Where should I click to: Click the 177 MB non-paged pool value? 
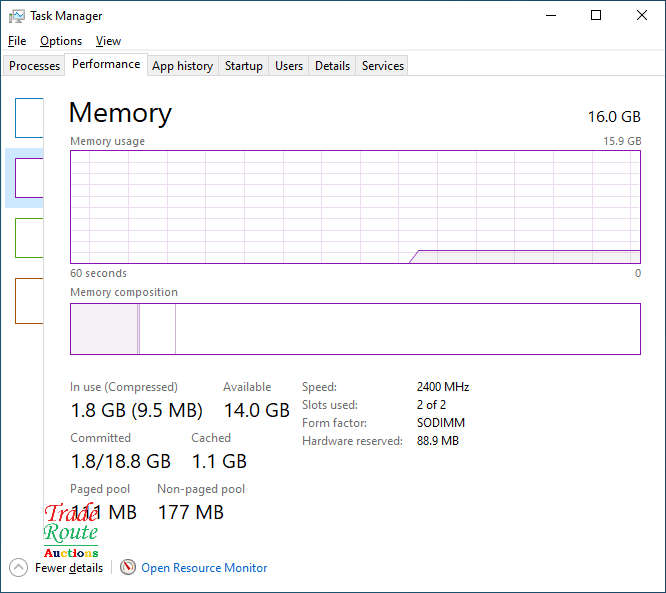tap(191, 512)
